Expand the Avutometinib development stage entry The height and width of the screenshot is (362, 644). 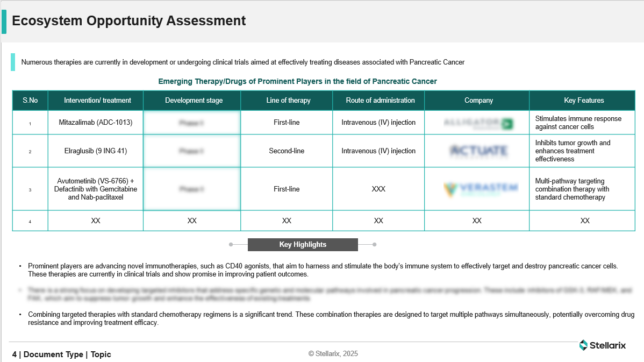pyautogui.click(x=192, y=189)
